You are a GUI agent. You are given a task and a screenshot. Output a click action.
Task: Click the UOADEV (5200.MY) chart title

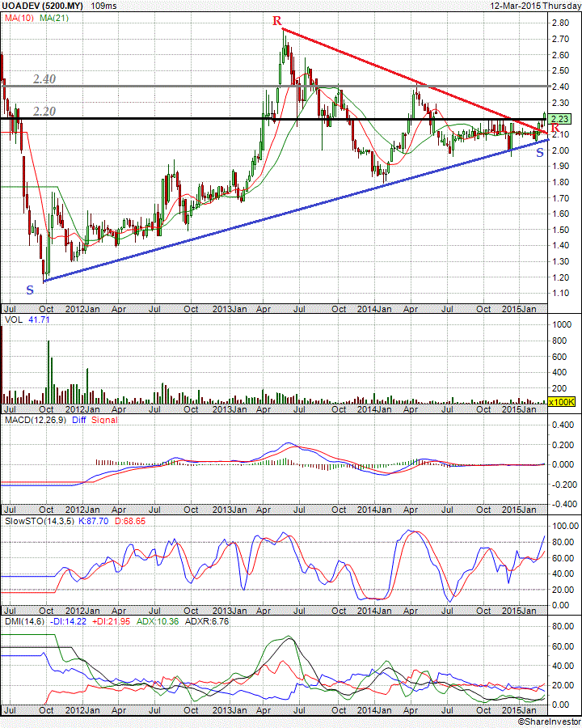(x=43, y=6)
